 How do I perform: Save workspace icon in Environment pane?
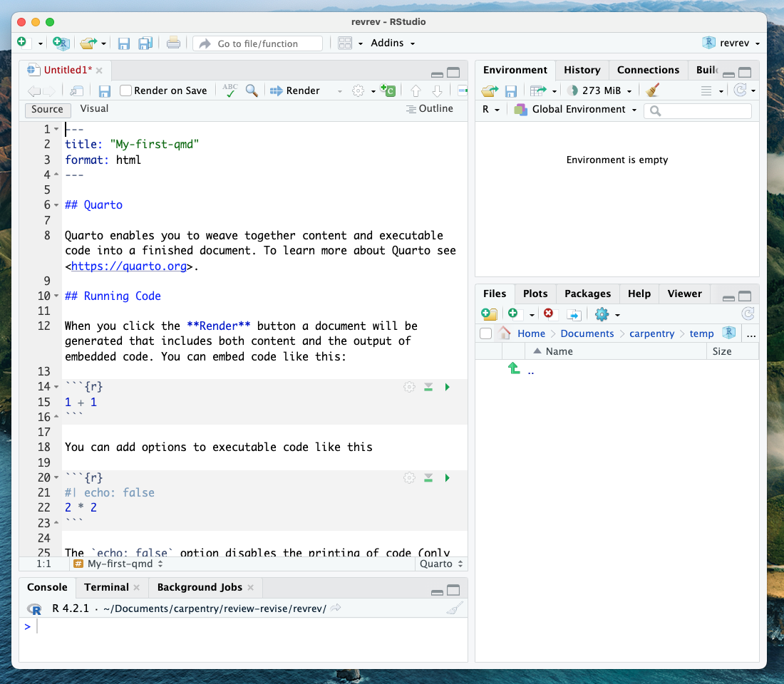(510, 91)
